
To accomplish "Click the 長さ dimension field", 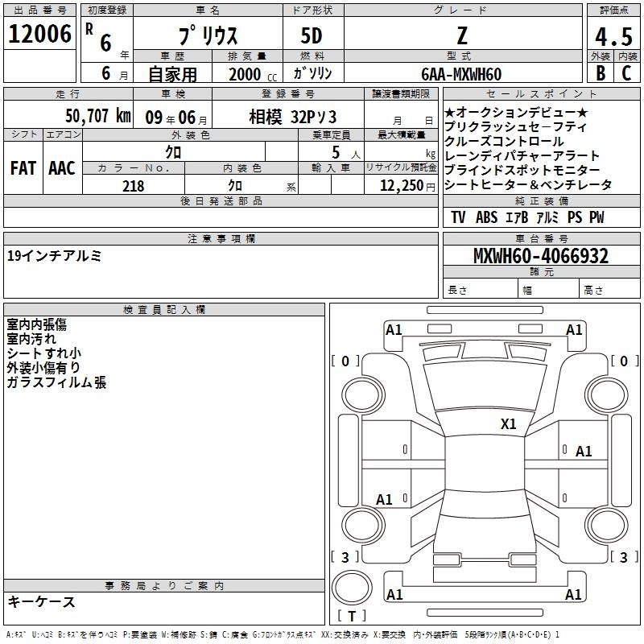I will point(481,288).
